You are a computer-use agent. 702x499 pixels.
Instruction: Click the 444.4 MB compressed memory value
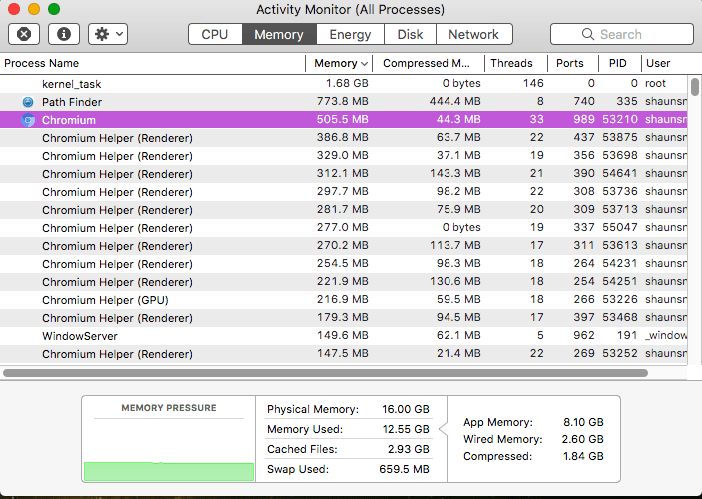455,102
